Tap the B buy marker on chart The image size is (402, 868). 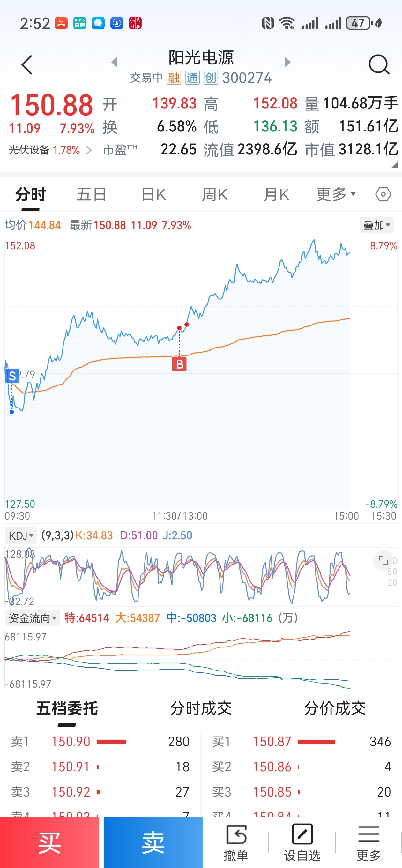coord(179,364)
